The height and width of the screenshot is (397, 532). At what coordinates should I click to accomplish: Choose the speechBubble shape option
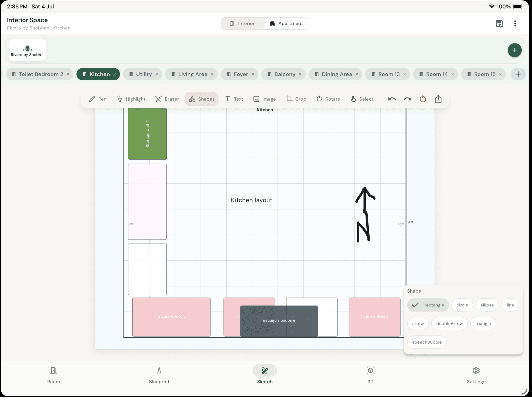pyautogui.click(x=427, y=342)
